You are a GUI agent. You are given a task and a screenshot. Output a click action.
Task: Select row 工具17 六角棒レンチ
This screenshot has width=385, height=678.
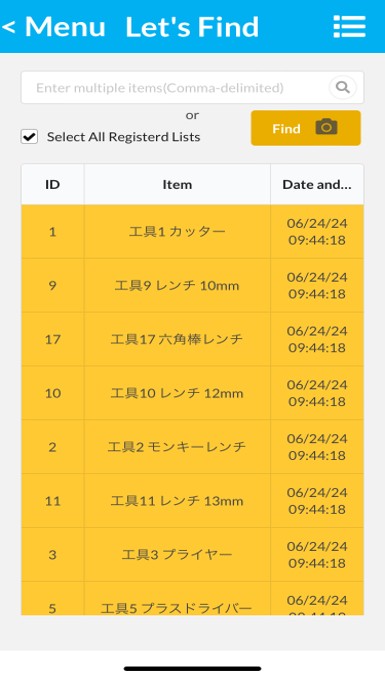(192, 339)
